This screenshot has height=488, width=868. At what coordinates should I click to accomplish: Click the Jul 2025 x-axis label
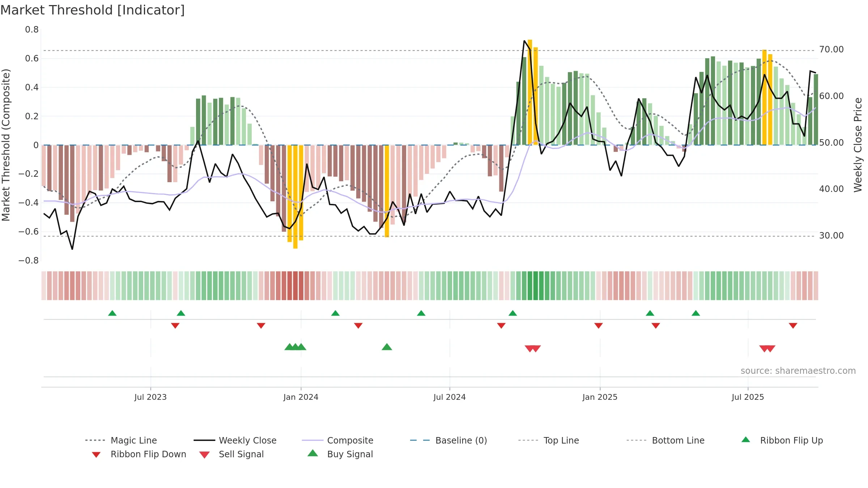(x=748, y=397)
